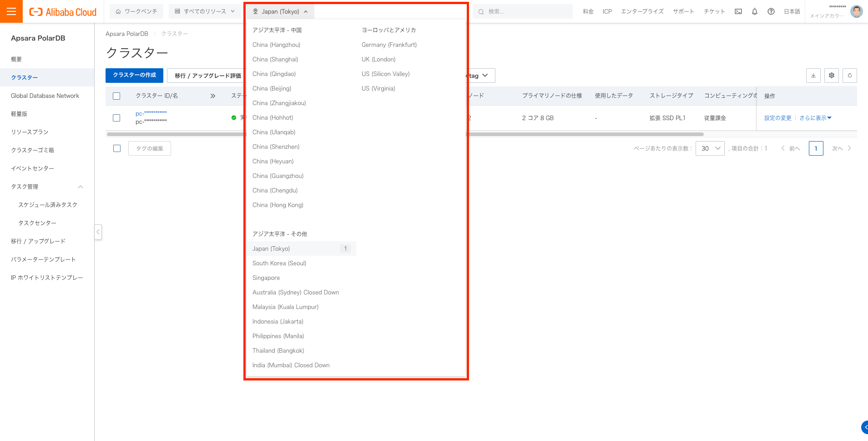Check the select-all clusters checkbox

pos(116,96)
